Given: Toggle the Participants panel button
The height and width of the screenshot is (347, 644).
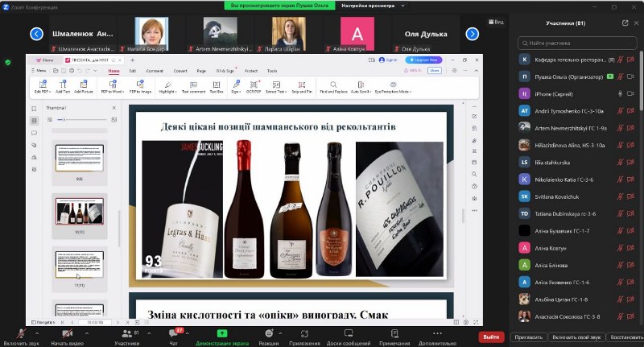Looking at the screenshot, I should [x=127, y=334].
